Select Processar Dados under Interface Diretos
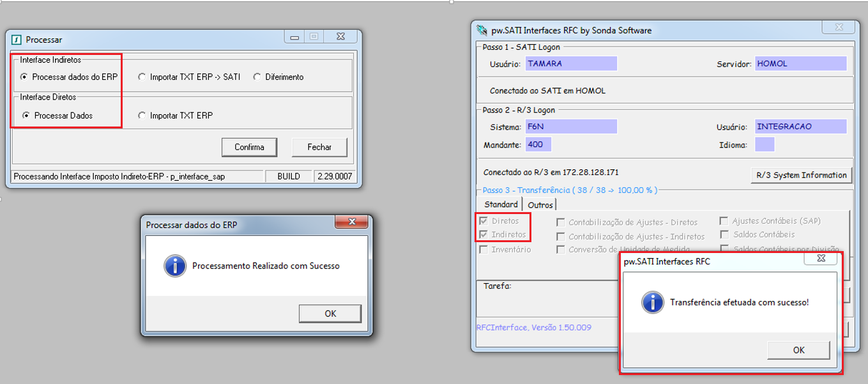Image resolution: width=868 pixels, height=384 pixels. [x=26, y=116]
